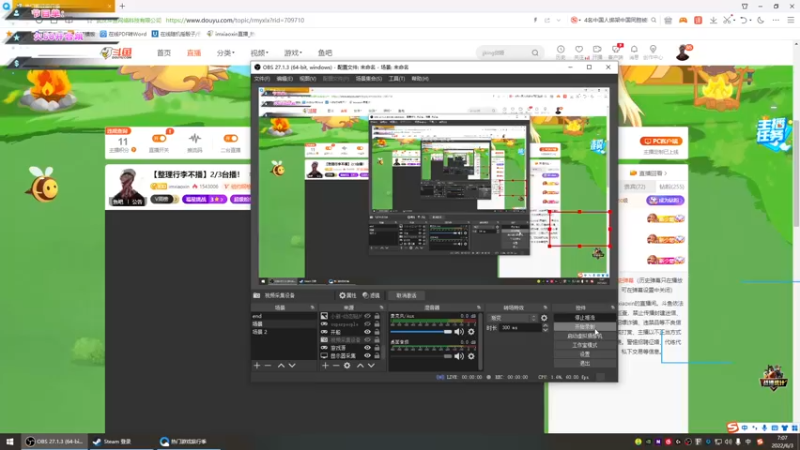This screenshot has width=800, height=450.
Task: Mute the microphone channel speaker icon
Action: click(459, 332)
